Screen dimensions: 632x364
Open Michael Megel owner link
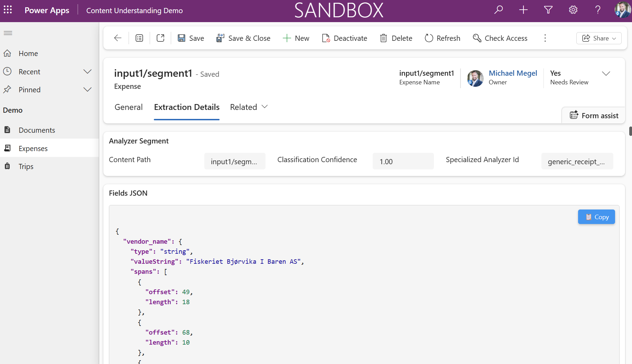pos(513,73)
